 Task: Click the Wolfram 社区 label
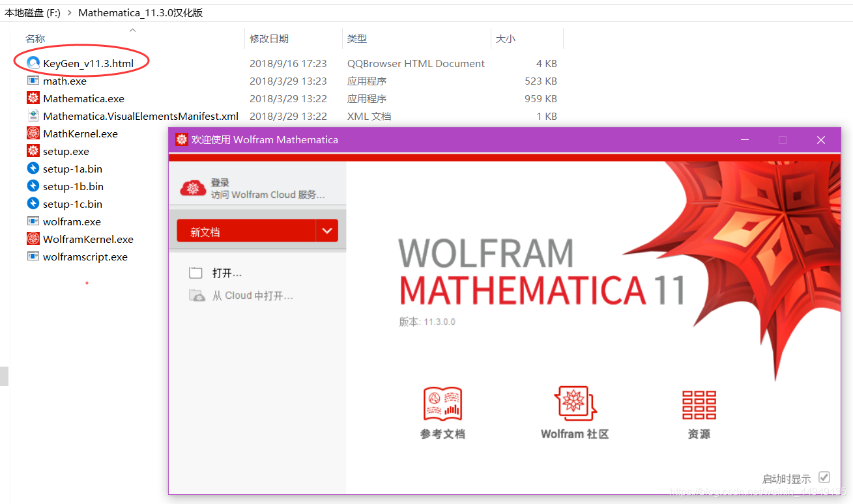(575, 434)
